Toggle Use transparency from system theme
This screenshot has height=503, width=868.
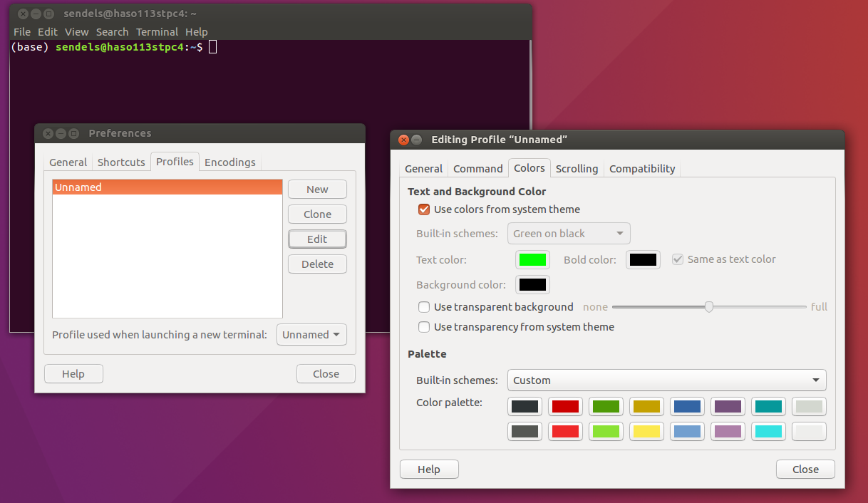point(424,327)
